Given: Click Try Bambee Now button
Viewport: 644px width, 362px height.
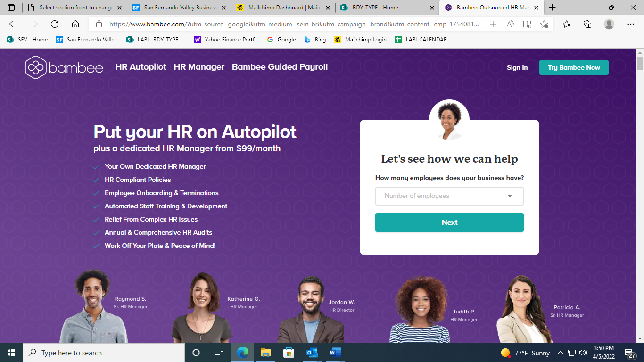Looking at the screenshot, I should pyautogui.click(x=573, y=67).
